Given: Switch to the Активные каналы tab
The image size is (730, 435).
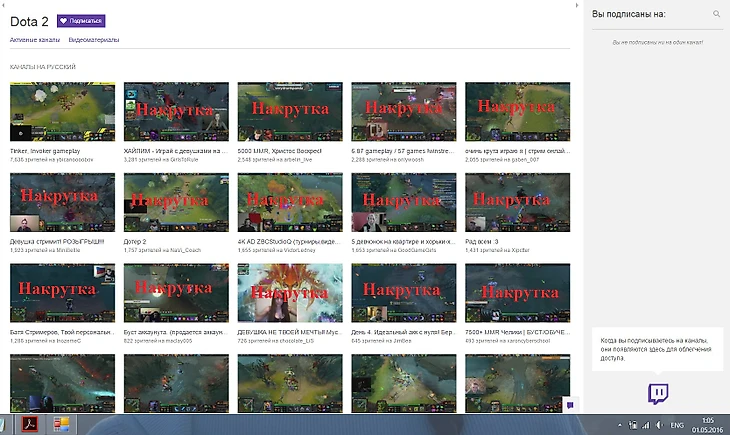Looking at the screenshot, I should (x=35, y=40).
